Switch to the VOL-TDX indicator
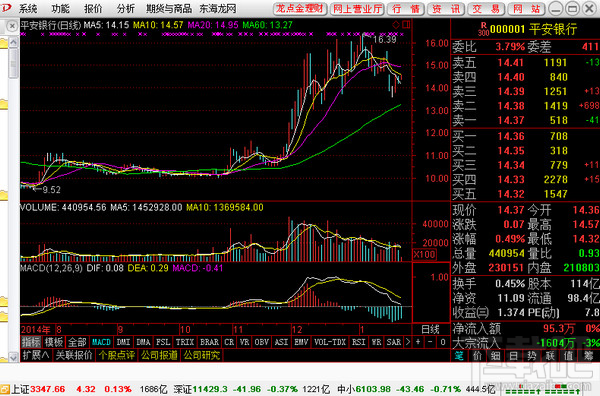600x396 pixels. (x=330, y=342)
